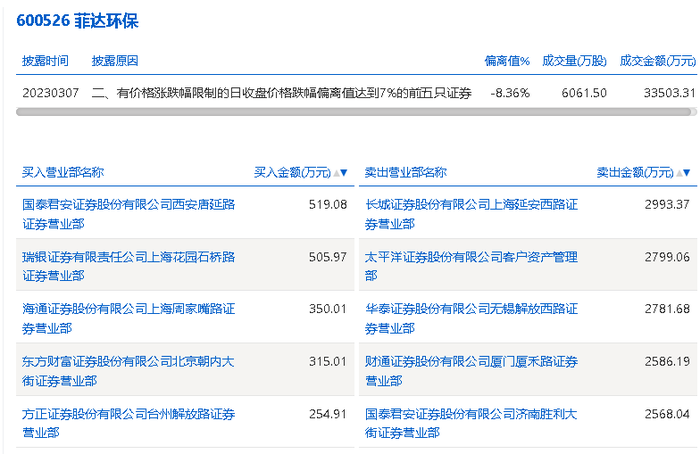Open 海通证券上海周家嘴路证券营业部 link

pos(129,318)
